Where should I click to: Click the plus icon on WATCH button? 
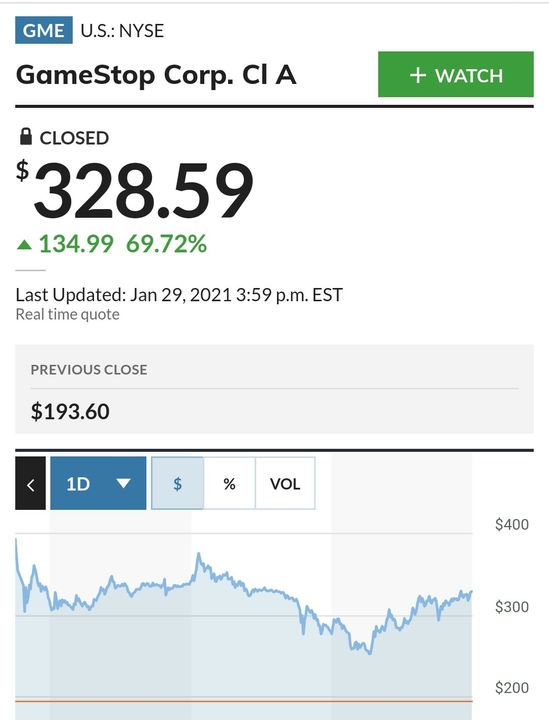pyautogui.click(x=418, y=75)
